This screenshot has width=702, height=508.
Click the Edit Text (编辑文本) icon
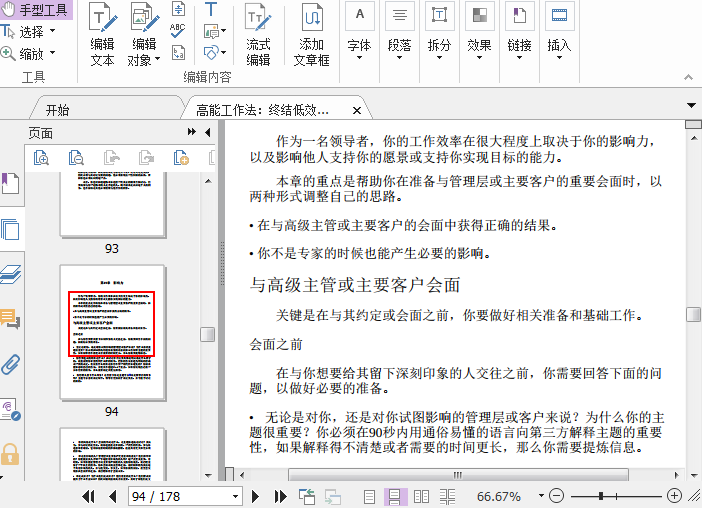pyautogui.click(x=103, y=35)
